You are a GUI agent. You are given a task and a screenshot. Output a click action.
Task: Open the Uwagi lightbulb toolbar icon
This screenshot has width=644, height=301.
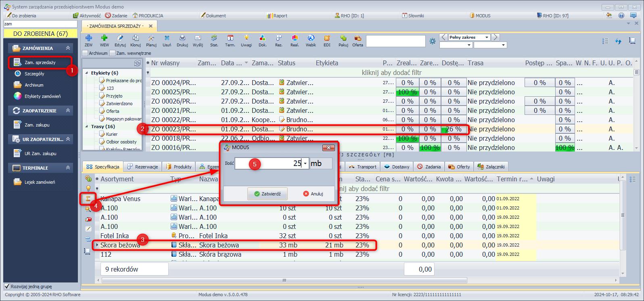(246, 38)
